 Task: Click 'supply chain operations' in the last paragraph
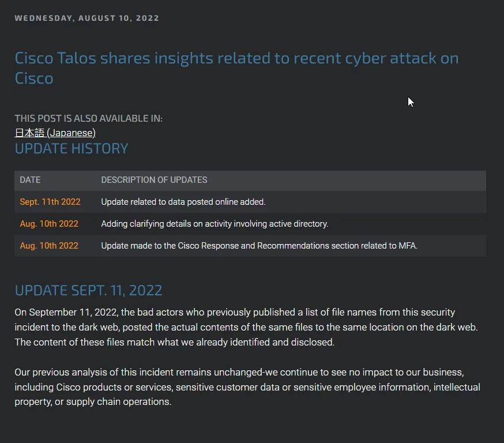(119, 402)
